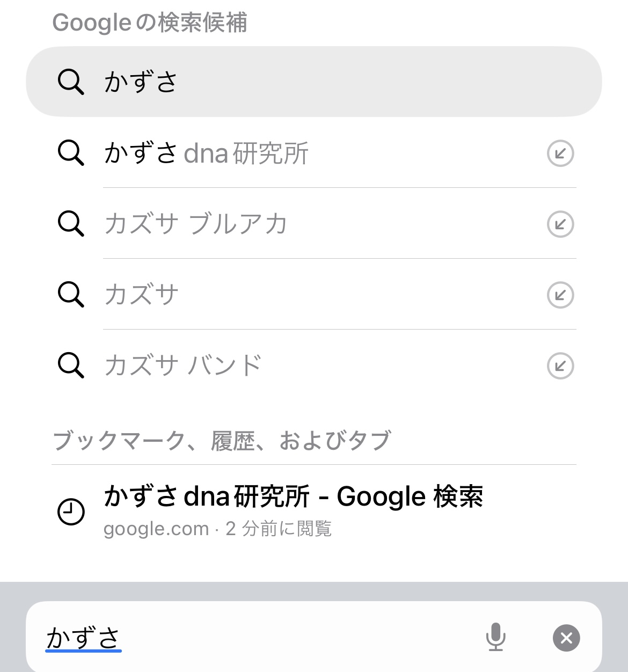Viewport: 628px width, 672px height.
Task: Tap the ブックマーク、履歴、およびタブ header
Action: click(x=222, y=440)
